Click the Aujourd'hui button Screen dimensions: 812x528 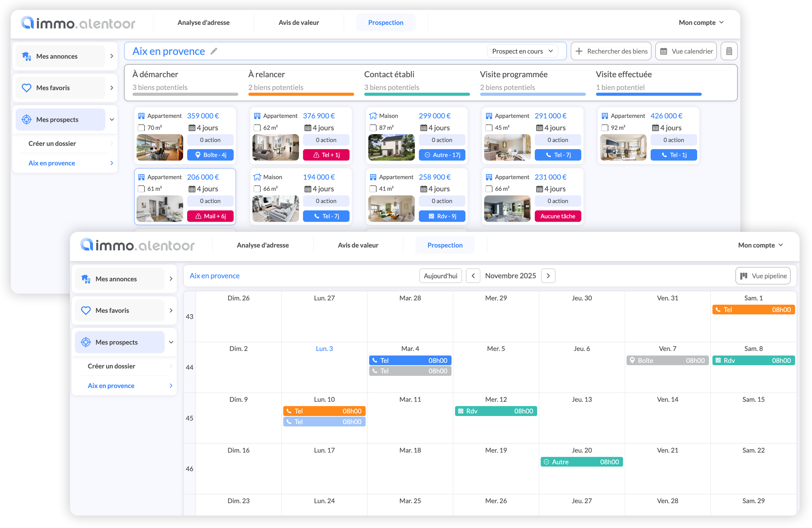(440, 276)
